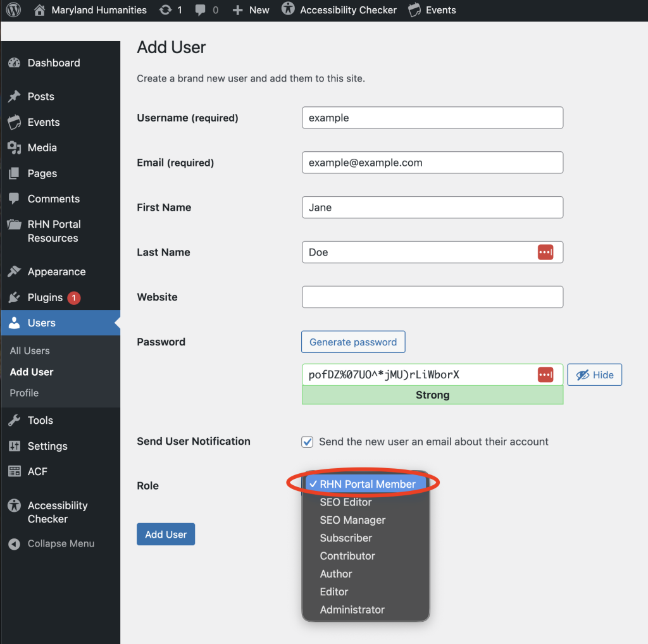Click the Appearance paintbrush icon

[15, 271]
